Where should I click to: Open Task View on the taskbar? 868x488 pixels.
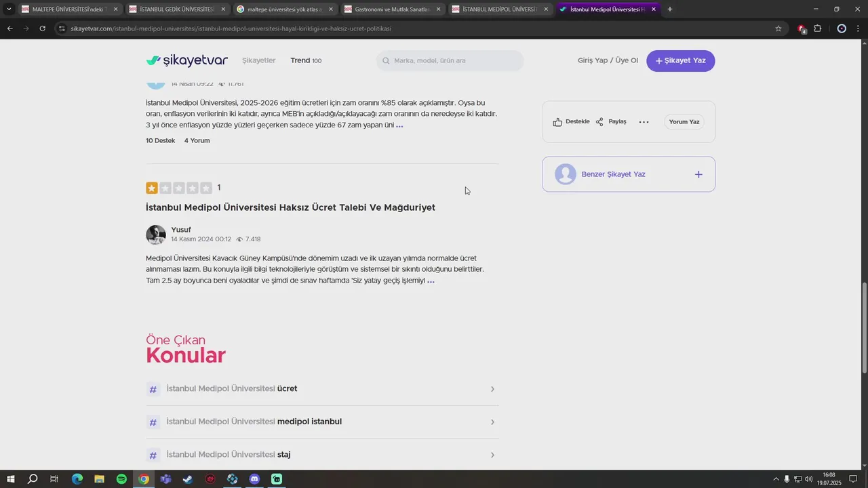pyautogui.click(x=54, y=479)
